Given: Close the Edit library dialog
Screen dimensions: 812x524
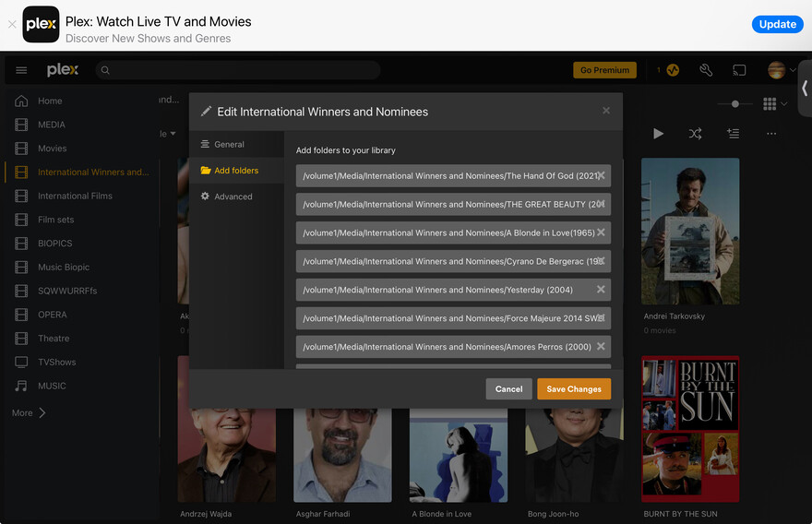Looking at the screenshot, I should click(606, 111).
